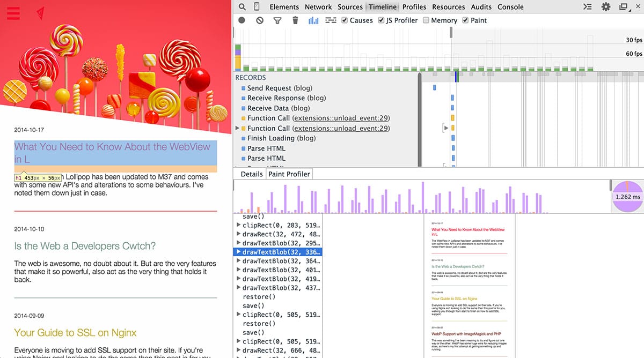This screenshot has width=644, height=358.
Task: Open the Paint Profiler tab
Action: (289, 174)
